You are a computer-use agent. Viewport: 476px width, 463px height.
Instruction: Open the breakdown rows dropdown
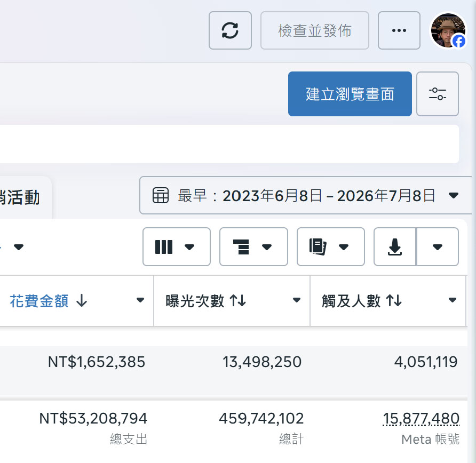point(253,246)
